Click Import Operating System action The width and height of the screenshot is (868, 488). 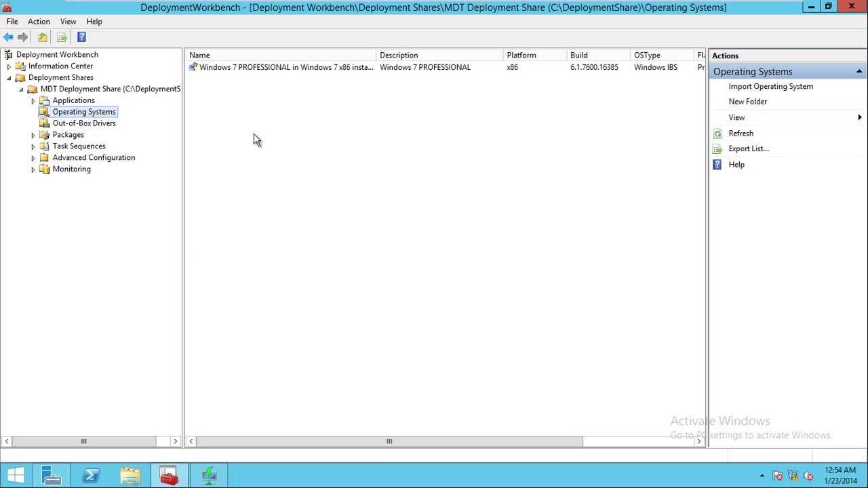(770, 87)
